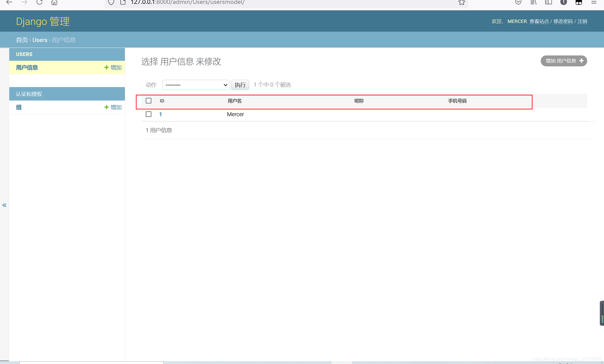Open the account icon showing 1

[564, 2]
